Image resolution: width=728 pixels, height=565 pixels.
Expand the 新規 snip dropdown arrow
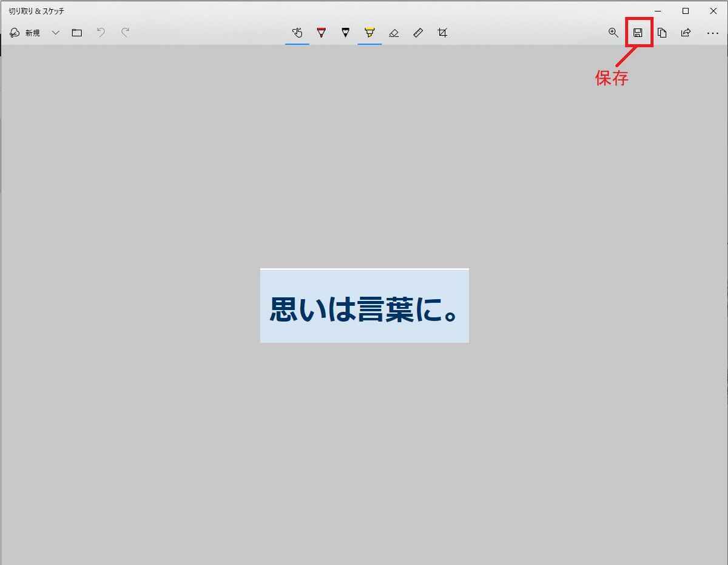(56, 33)
